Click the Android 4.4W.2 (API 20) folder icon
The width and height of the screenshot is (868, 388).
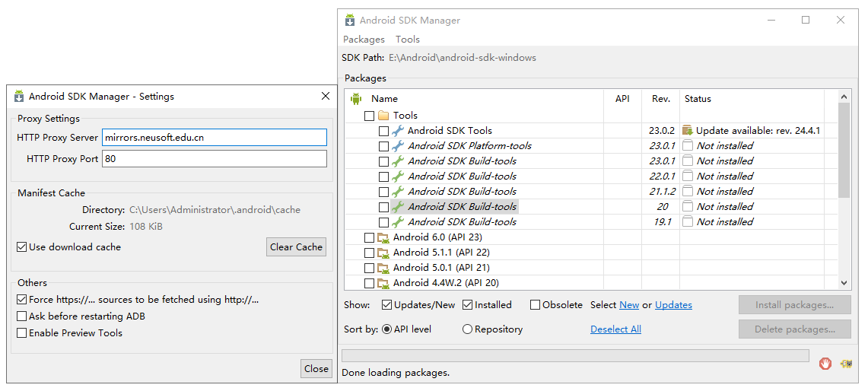(x=383, y=283)
